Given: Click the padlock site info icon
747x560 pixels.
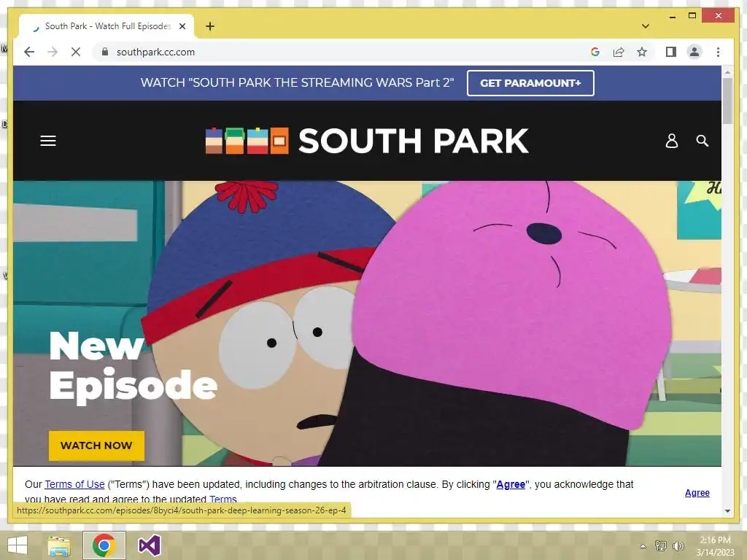Looking at the screenshot, I should (x=105, y=52).
